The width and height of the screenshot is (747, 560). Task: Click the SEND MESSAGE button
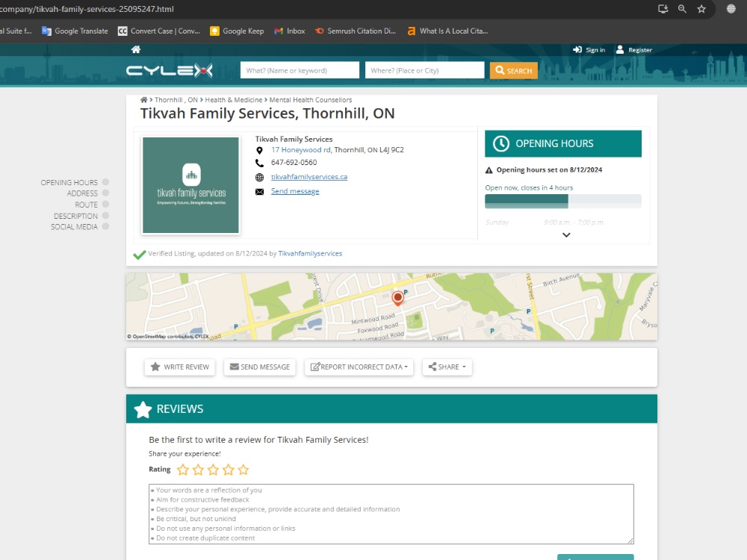[260, 367]
